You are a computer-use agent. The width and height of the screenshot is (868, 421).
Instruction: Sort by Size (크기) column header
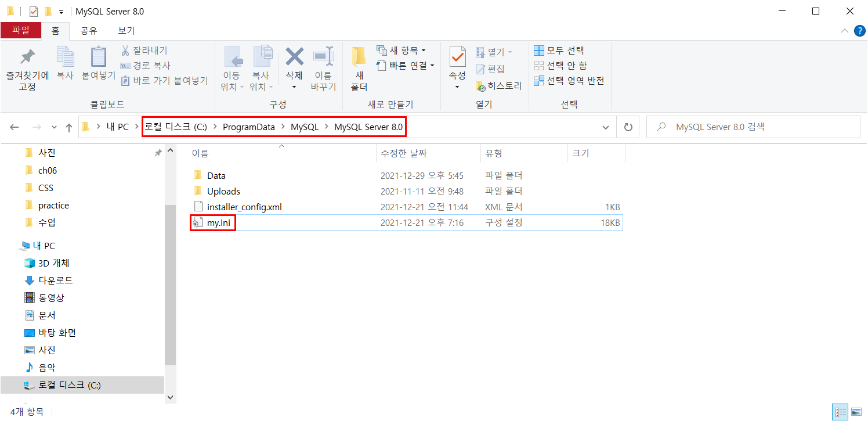click(x=580, y=153)
